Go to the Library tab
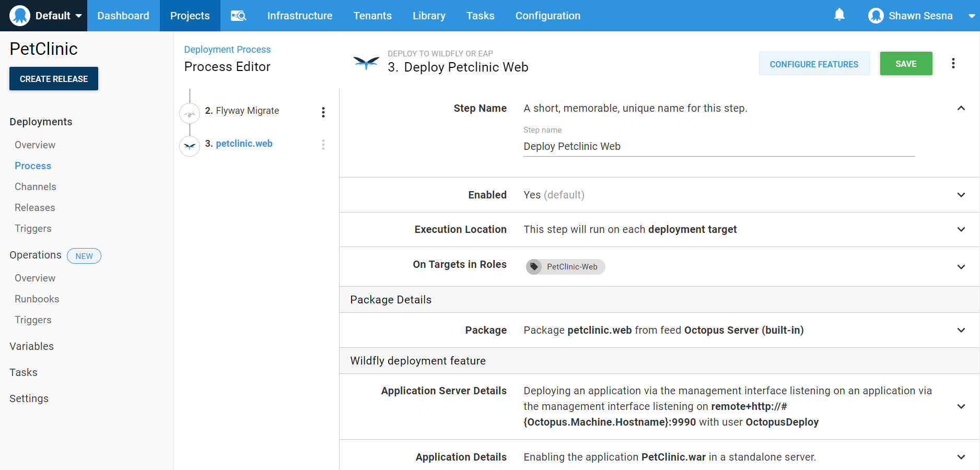980x470 pixels. (428, 16)
